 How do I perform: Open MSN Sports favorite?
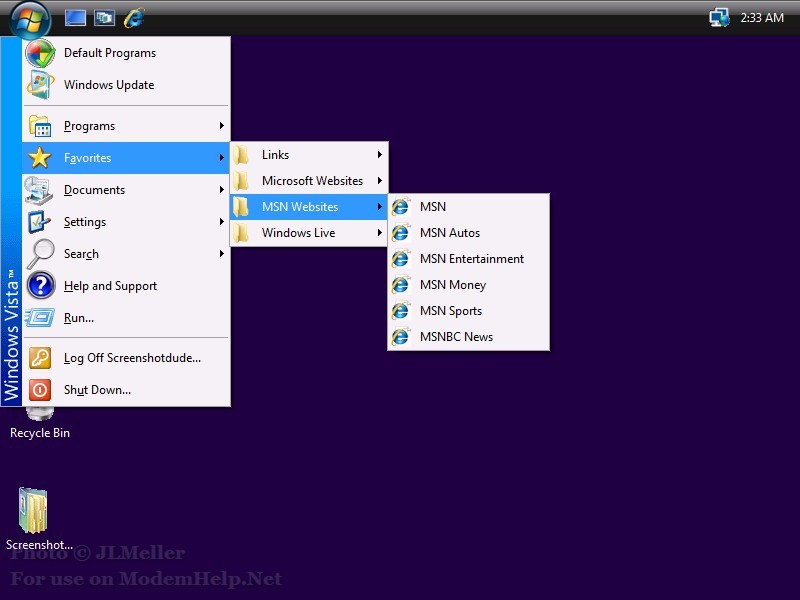[469, 311]
